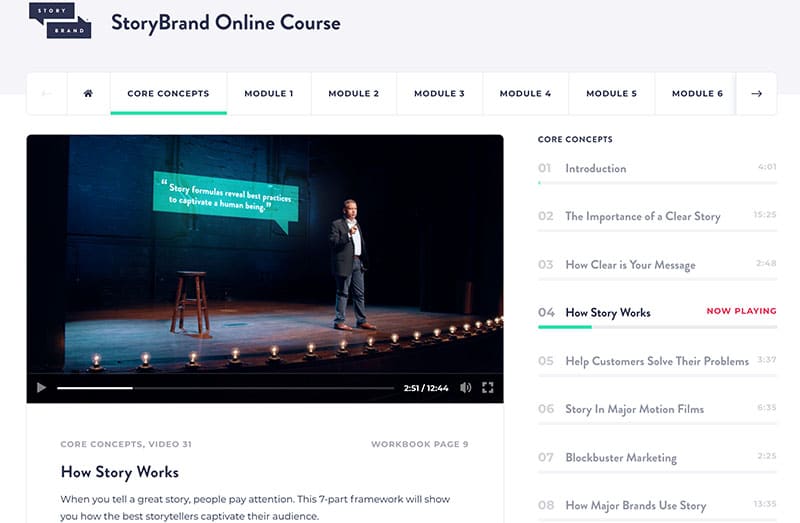Screen dimensions: 800x523
Task: Seek on the video progress bar
Action: click(x=226, y=388)
